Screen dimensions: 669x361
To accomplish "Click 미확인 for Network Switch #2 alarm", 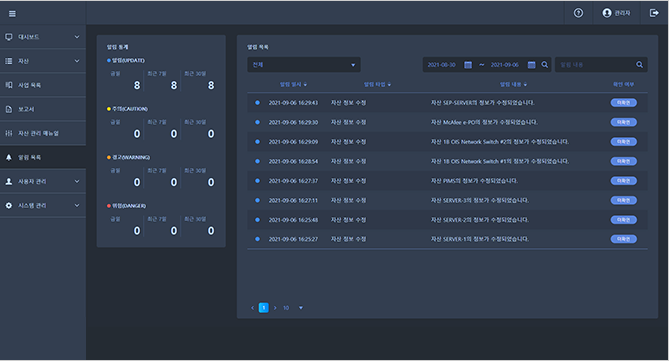I will (624, 142).
